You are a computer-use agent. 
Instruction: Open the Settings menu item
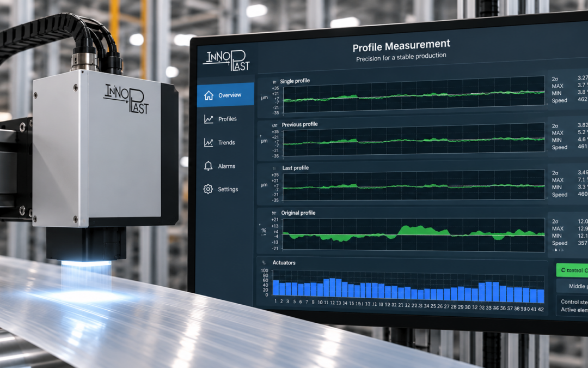point(226,189)
